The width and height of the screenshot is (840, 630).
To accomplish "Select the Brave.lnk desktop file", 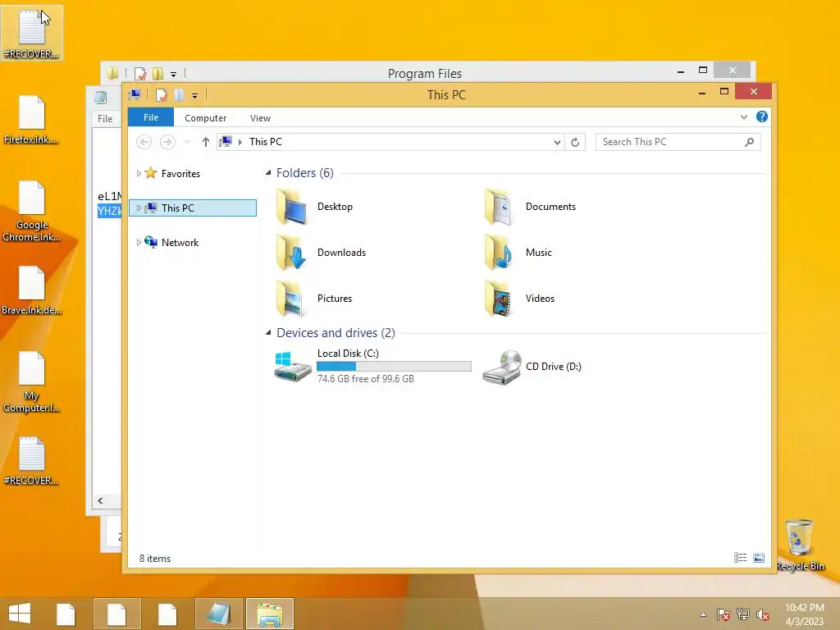I will 31,290.
